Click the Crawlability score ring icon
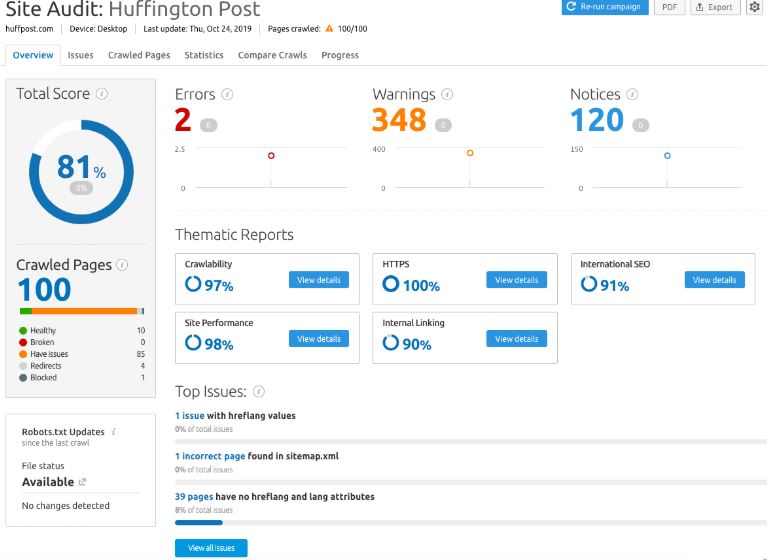This screenshot has height=560, width=767. [x=193, y=284]
